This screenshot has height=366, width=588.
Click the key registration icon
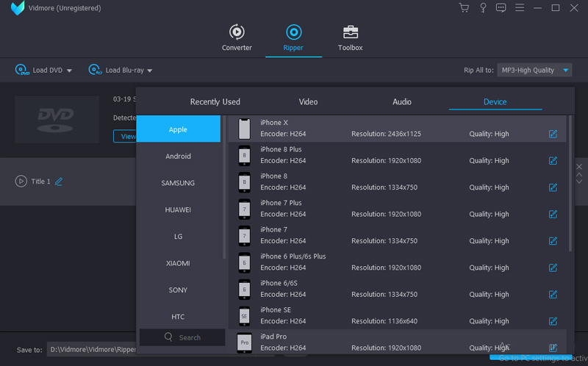[483, 8]
